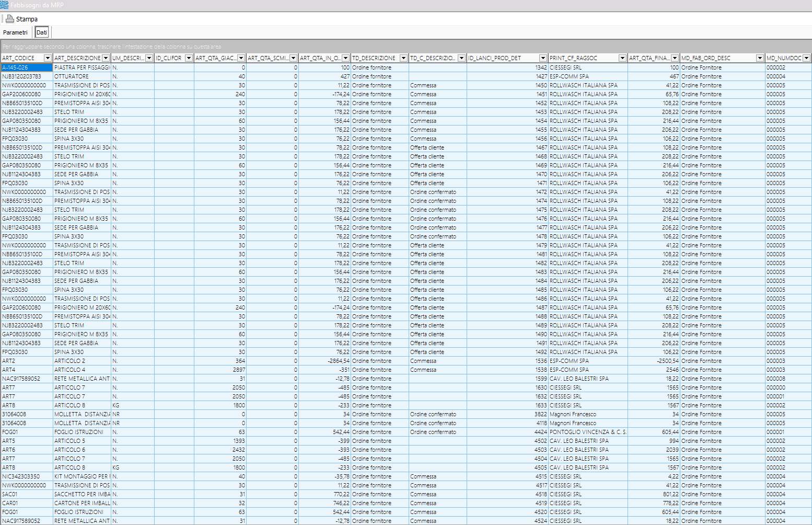
Task: Select the SACCHETTO PER IMBA description cell
Action: [x=82, y=494]
